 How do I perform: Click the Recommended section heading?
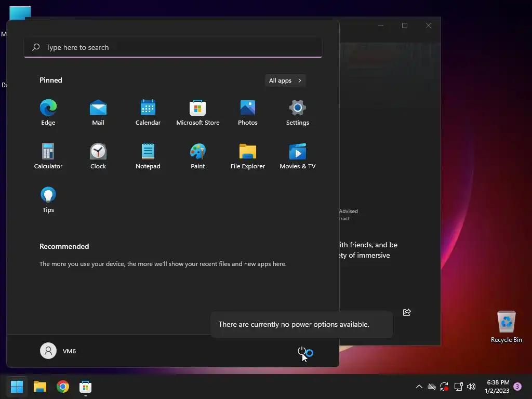pos(64,246)
